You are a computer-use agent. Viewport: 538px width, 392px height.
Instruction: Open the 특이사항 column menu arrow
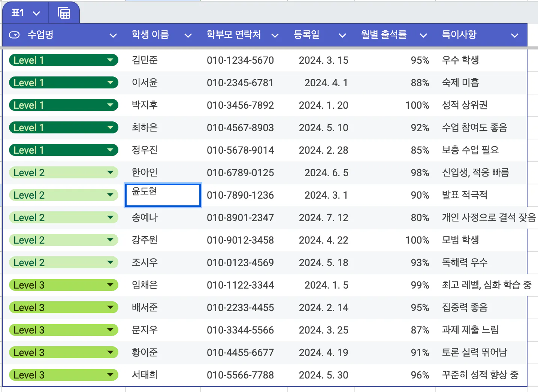(x=515, y=35)
